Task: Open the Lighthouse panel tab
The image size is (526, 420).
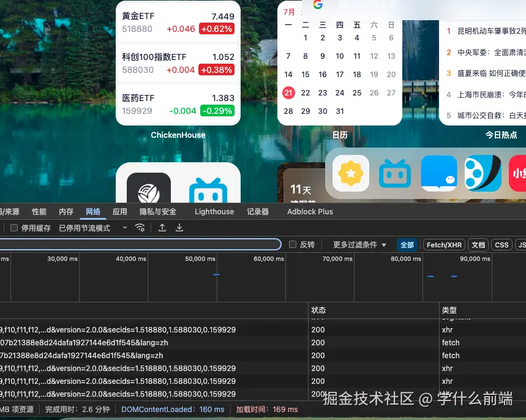Action: (214, 211)
